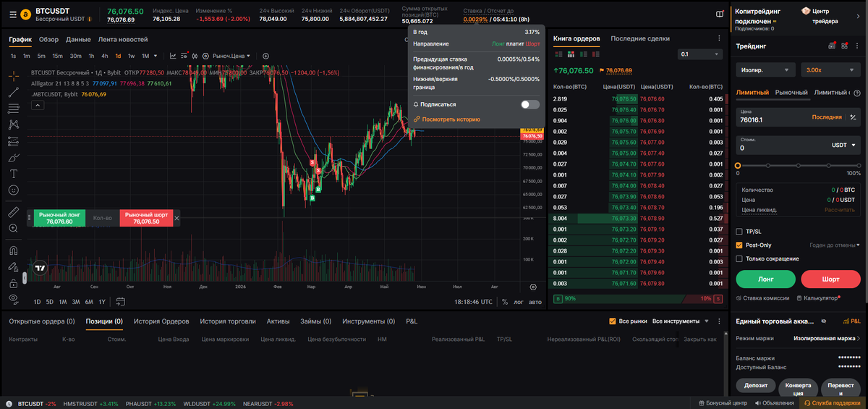The image size is (868, 409).
Task: Click the order size percentage slider
Action: click(x=799, y=165)
